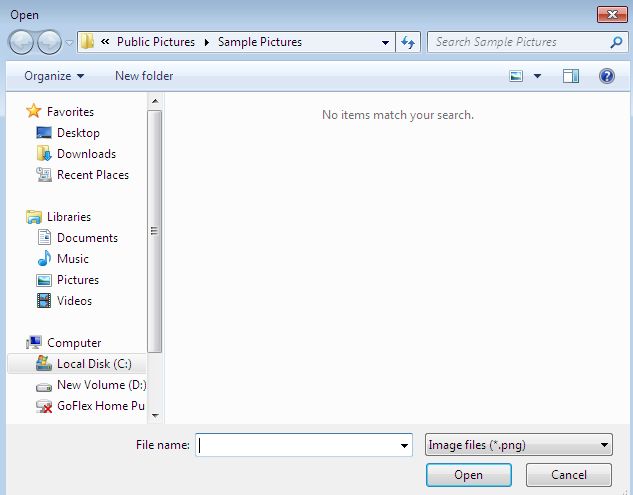The image size is (633, 495).
Task: Open the Music library
Action: (x=73, y=259)
